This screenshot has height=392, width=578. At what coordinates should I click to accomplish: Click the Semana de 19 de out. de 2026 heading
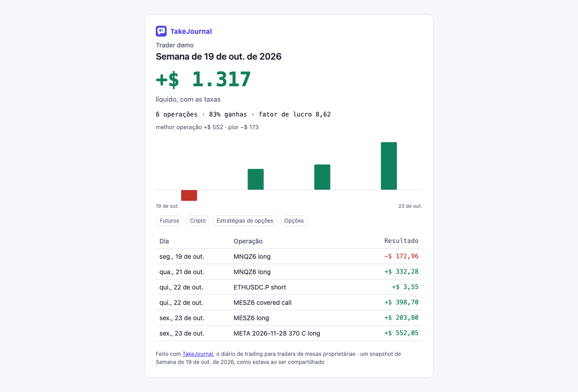(219, 56)
